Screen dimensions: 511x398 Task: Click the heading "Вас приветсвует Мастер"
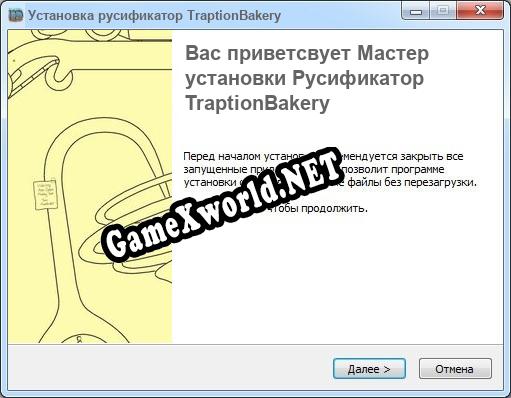pos(307,54)
